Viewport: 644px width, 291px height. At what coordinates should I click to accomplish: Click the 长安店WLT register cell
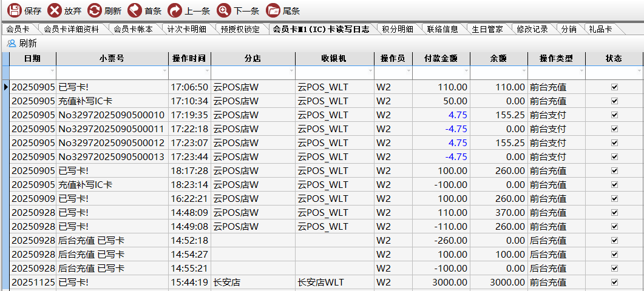coord(334,283)
